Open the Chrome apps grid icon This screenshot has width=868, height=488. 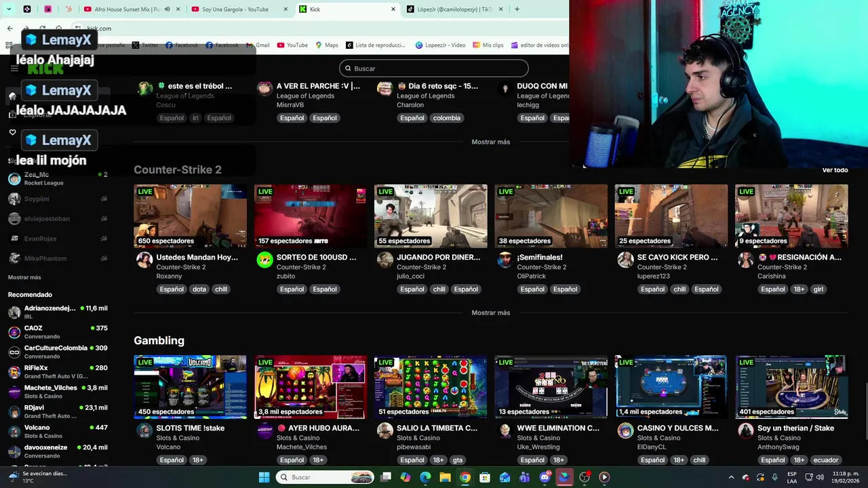coord(9,45)
